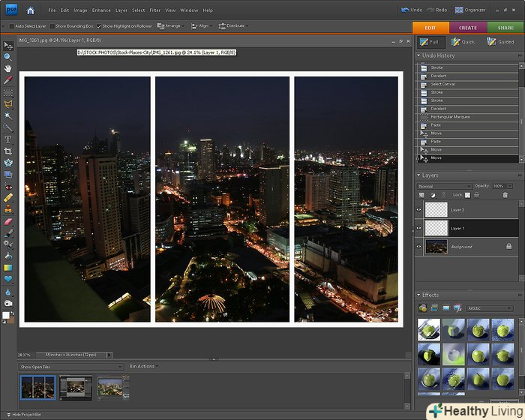Select the Move tool in the toolbox
The width and height of the screenshot is (525, 420).
coord(7,46)
